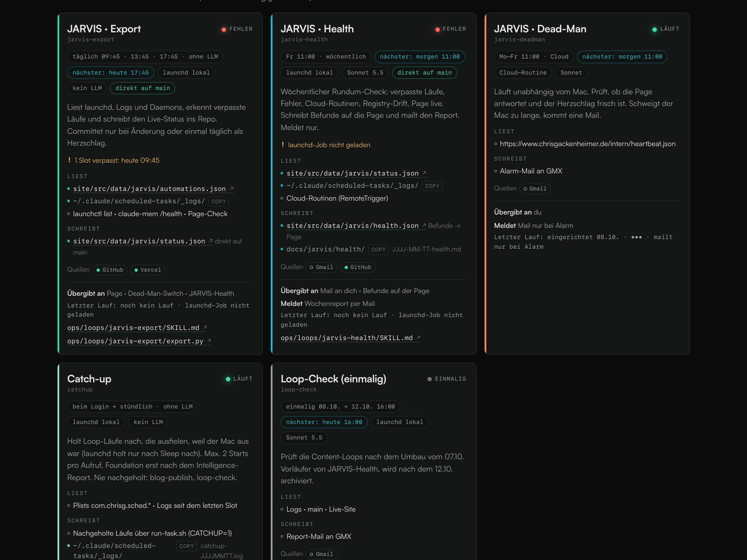
Task: Click the LÄUFT status of JARVIS Dead-Man
Action: tap(665, 29)
